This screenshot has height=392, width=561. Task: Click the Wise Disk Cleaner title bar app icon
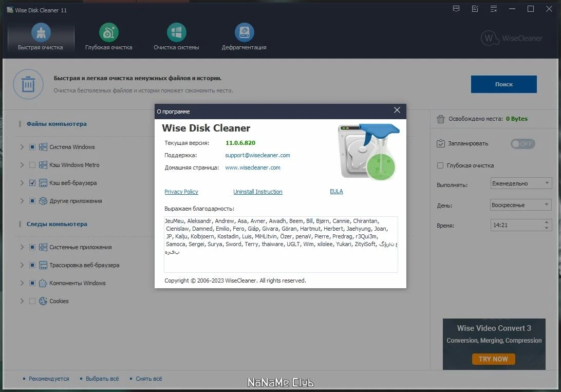10,10
